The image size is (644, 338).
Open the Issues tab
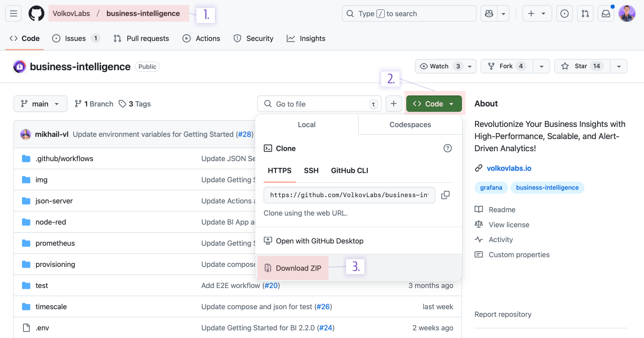pos(76,38)
